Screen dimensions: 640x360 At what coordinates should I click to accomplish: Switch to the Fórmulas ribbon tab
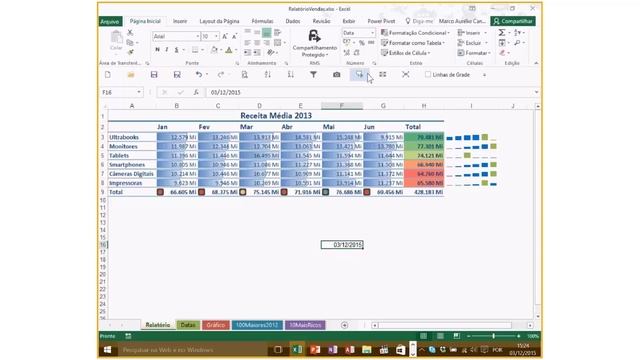[262, 21]
